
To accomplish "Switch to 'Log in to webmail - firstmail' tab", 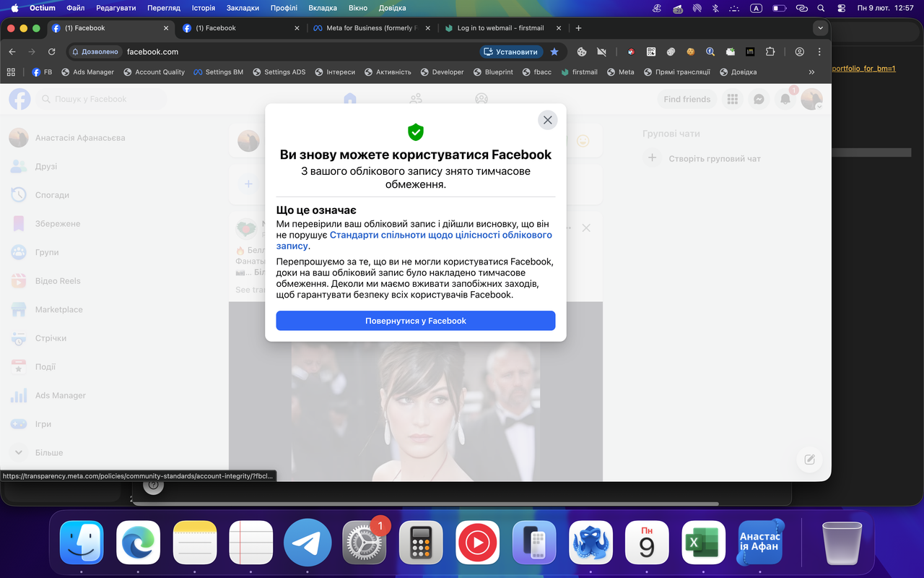I will click(x=503, y=28).
